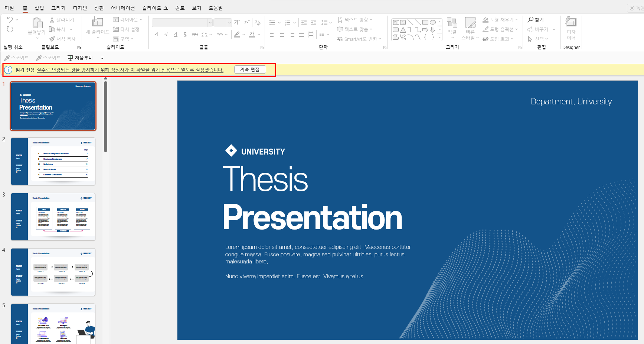Screen dimensions: 644x344
Task: Select the straight Line shape
Action: (411, 22)
